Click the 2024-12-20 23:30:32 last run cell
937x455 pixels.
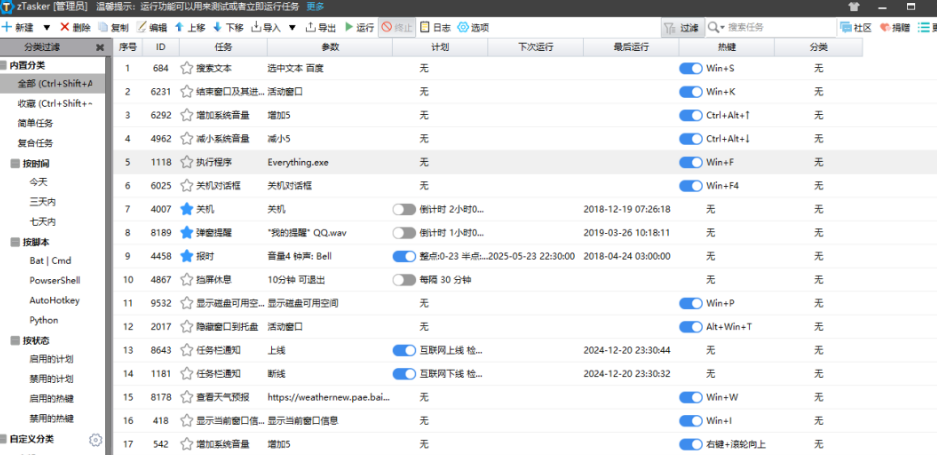[x=627, y=374]
